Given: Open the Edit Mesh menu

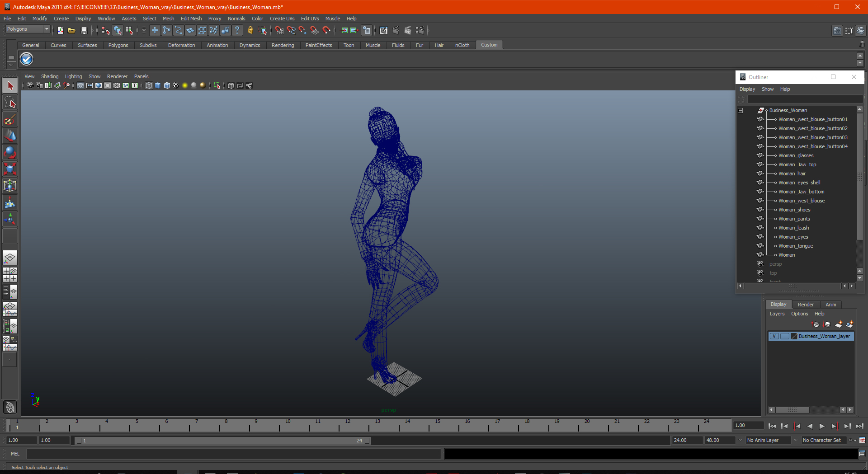Looking at the screenshot, I should pos(191,19).
